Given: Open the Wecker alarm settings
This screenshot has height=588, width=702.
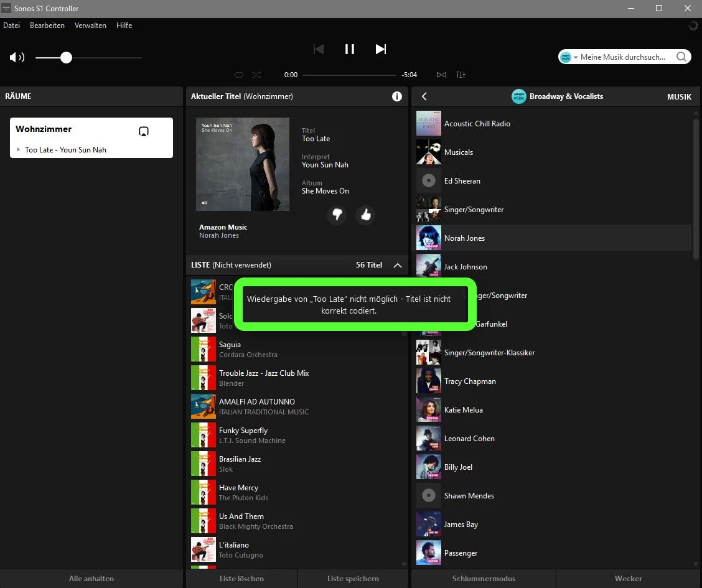Looking at the screenshot, I should (x=628, y=579).
